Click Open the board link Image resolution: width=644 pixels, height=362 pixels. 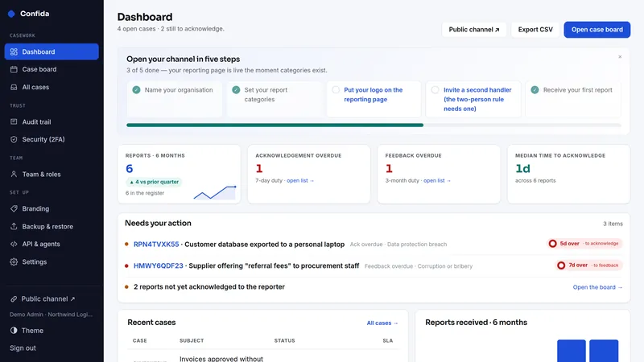[x=597, y=287]
